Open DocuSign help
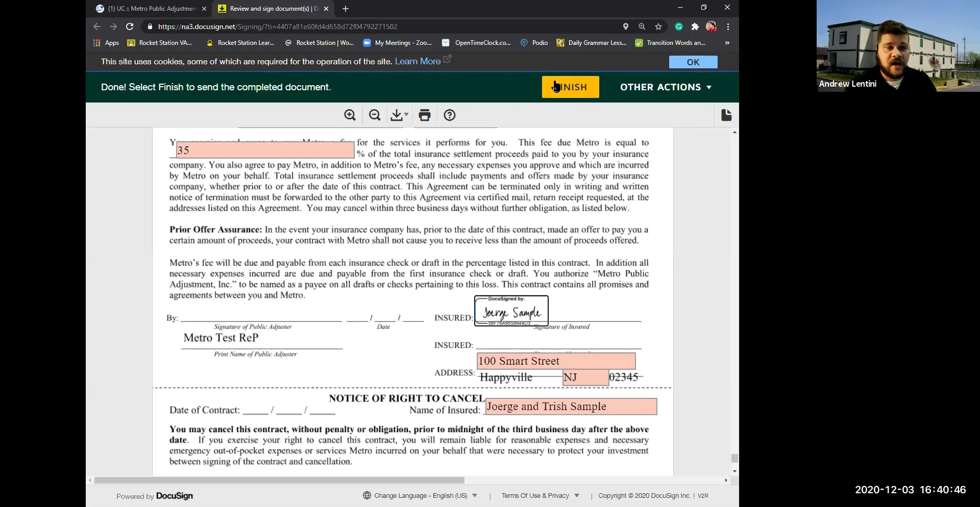 tap(449, 115)
